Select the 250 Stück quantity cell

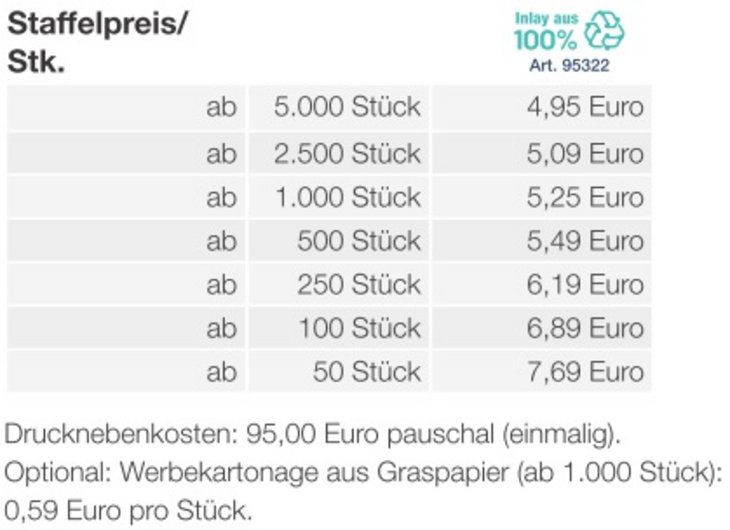338,284
